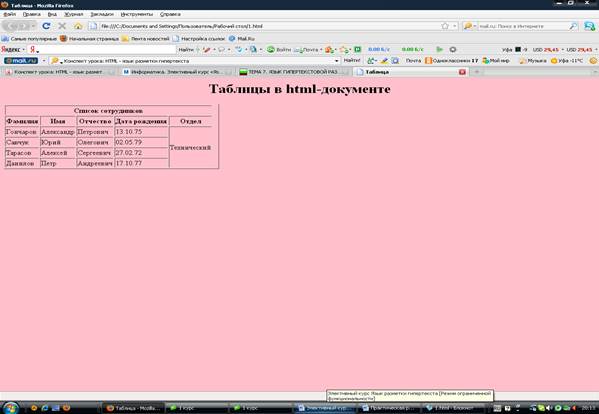Open the Журнал menu

(x=73, y=14)
